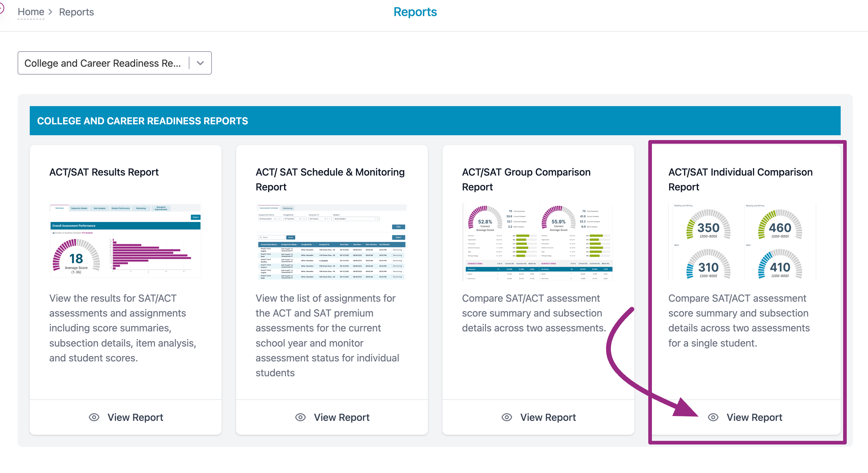Click eye icon under Schedule & Monitoring Report
The width and height of the screenshot is (868, 473).
tap(300, 417)
